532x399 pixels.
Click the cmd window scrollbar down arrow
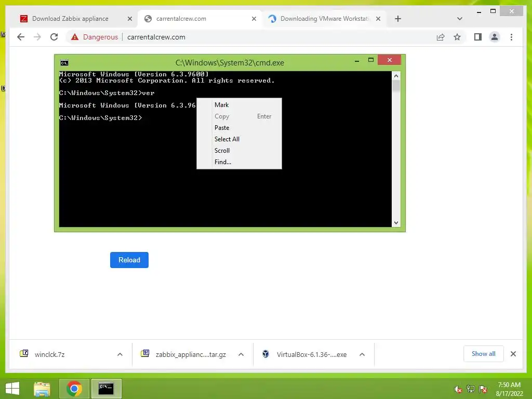pyautogui.click(x=396, y=223)
